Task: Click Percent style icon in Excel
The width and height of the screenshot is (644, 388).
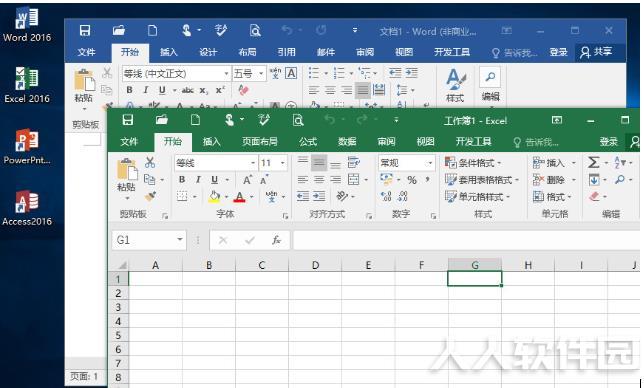Action: coord(412,180)
